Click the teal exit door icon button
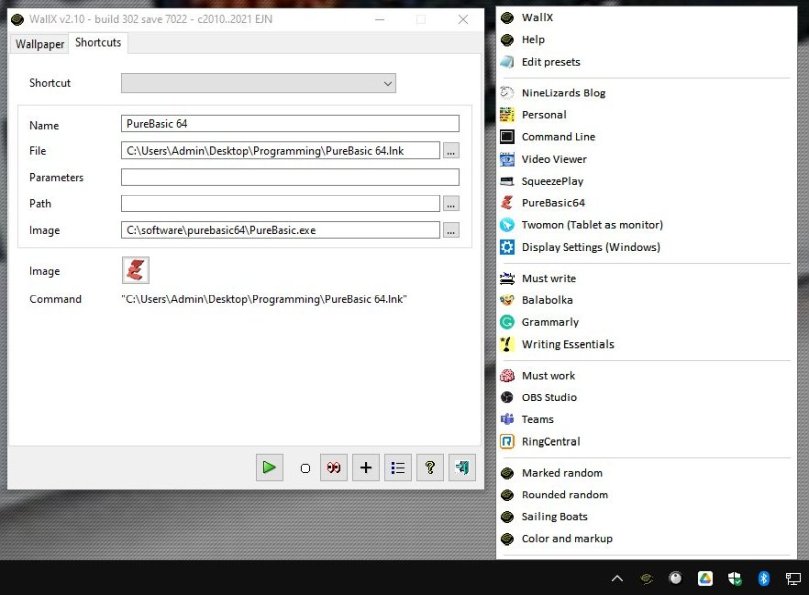809x595 pixels. (x=462, y=468)
